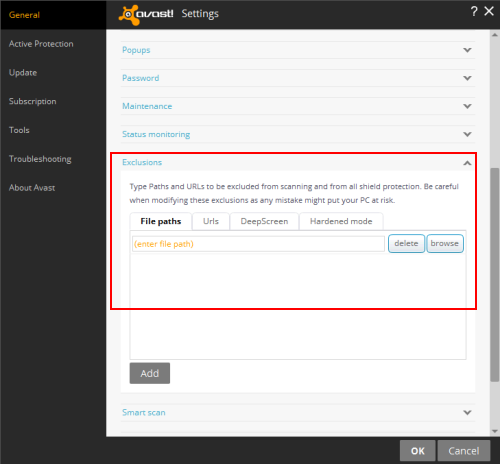Click the scrollbar down arrow
This screenshot has height=464, width=500.
495,431
